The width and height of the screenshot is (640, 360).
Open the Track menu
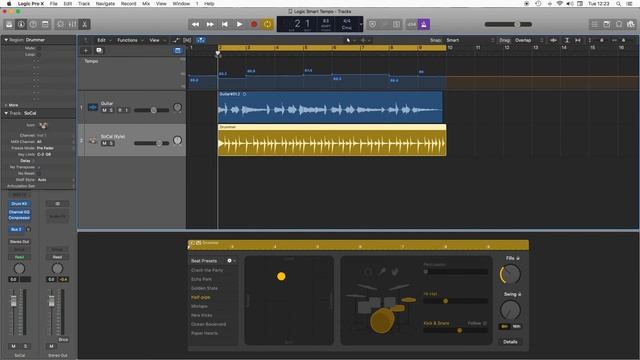[x=84, y=4]
